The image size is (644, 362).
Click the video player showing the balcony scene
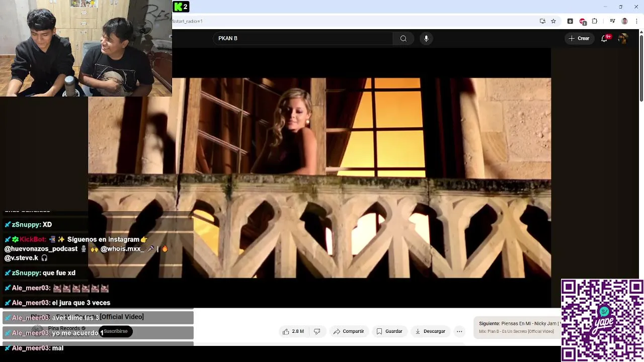(319, 177)
